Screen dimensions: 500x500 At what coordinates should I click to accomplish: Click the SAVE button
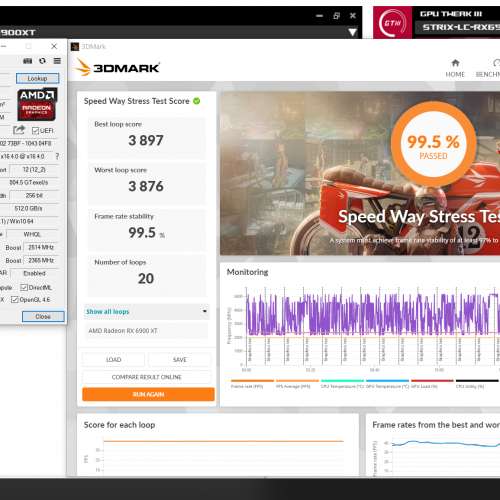(x=180, y=360)
